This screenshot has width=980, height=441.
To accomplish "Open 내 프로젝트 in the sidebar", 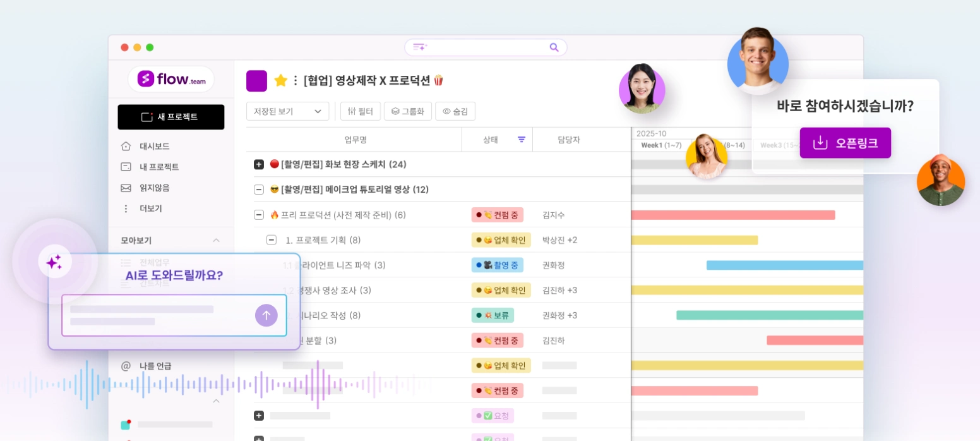I will pyautogui.click(x=158, y=167).
